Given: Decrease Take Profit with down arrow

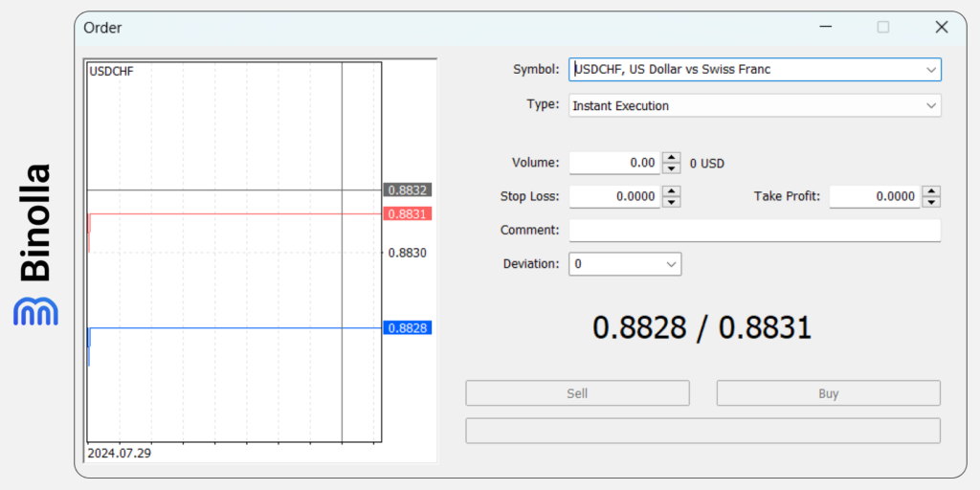Looking at the screenshot, I should (x=931, y=202).
